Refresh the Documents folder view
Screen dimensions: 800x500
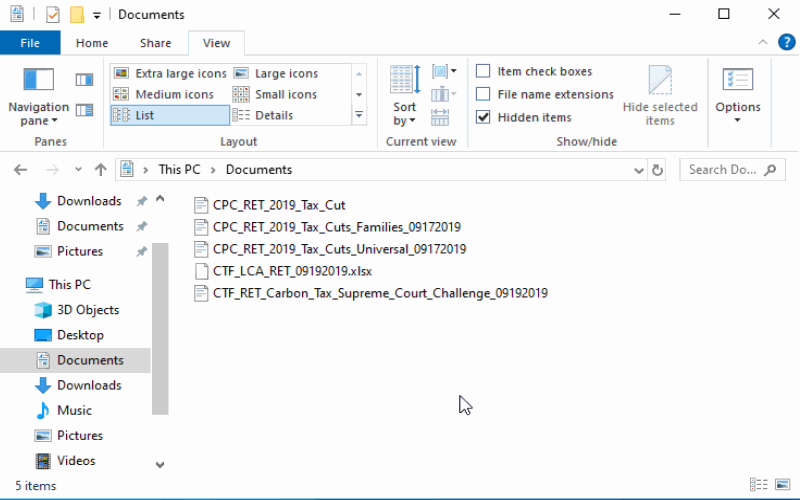click(x=658, y=170)
